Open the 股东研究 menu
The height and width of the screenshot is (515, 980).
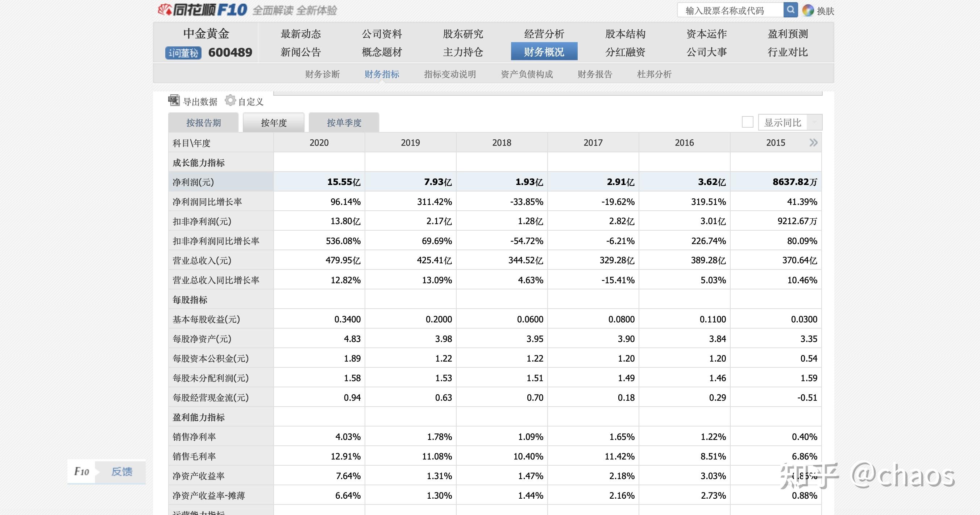click(x=463, y=34)
